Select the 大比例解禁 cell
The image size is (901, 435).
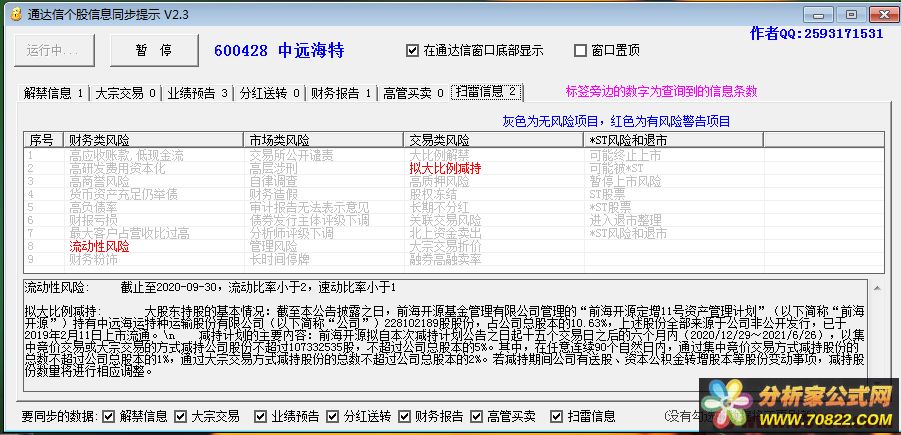[439, 155]
